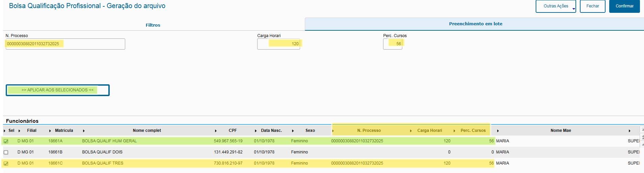644x173 pixels.
Task: Click matricula cell 18661A
Action: pos(55,141)
